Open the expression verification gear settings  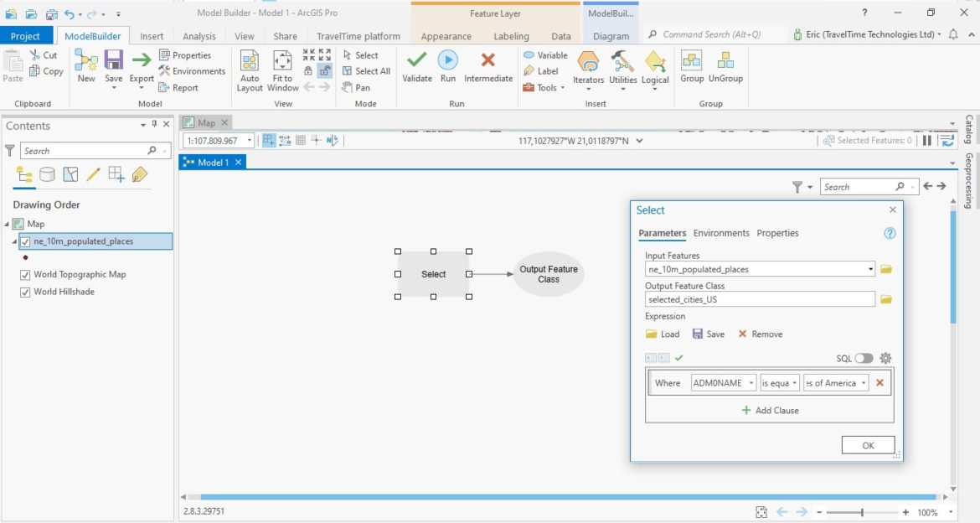[x=885, y=358]
